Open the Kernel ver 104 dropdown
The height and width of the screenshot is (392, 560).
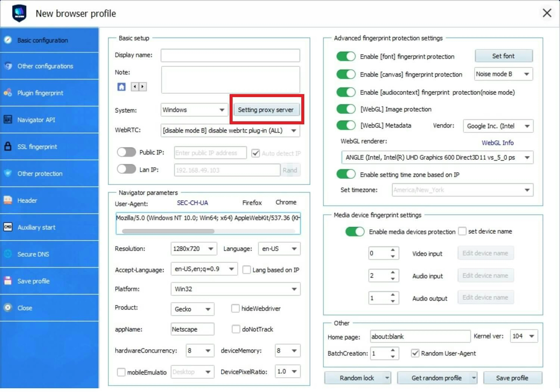click(x=524, y=336)
